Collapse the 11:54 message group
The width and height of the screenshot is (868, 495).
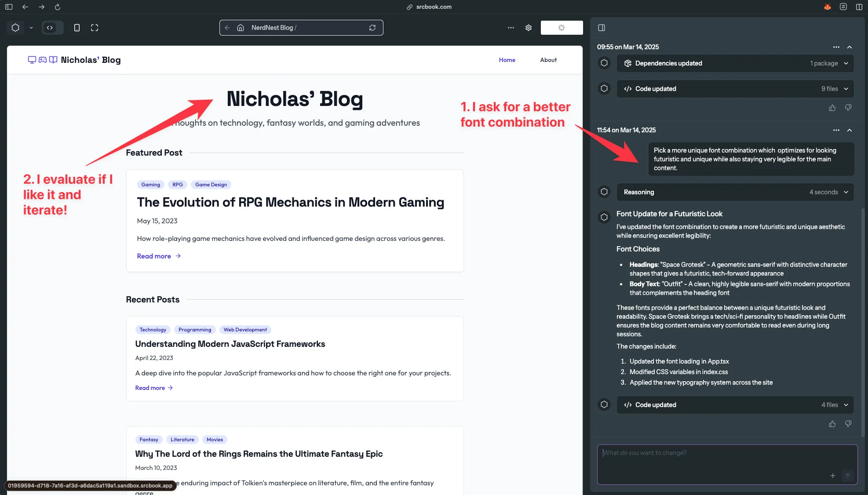(850, 130)
